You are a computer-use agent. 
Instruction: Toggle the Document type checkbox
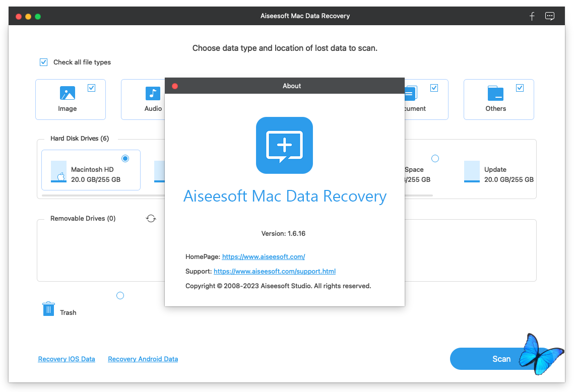(434, 88)
